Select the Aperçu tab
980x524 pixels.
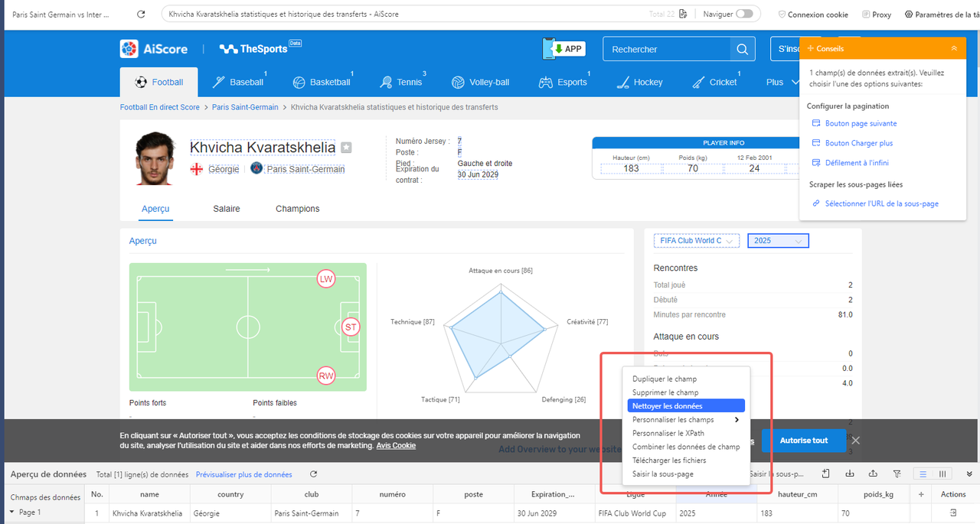(x=155, y=209)
